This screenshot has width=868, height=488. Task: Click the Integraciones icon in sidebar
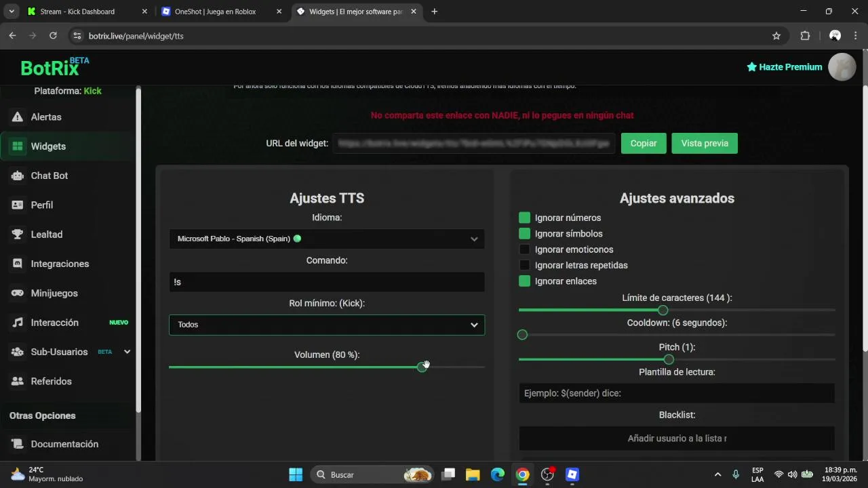tap(18, 264)
